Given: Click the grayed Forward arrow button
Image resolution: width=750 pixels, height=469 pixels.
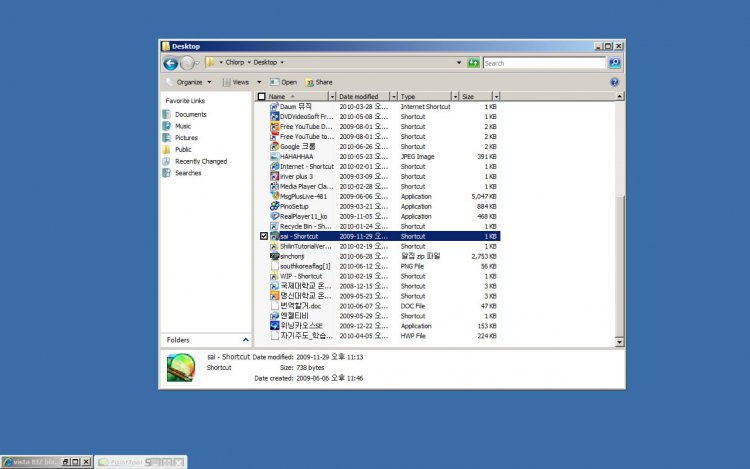Looking at the screenshot, I should (188, 63).
